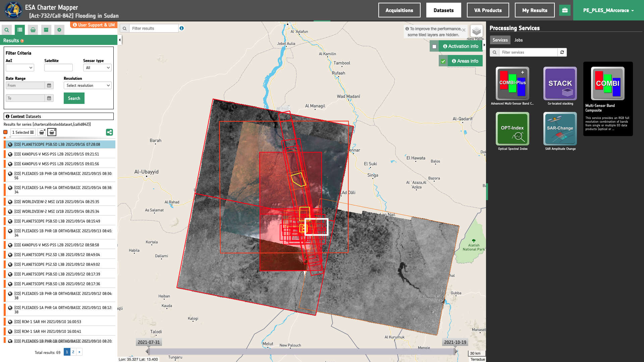Open the OPT-Index spectral index service
The image size is (644, 362).
pyautogui.click(x=513, y=129)
